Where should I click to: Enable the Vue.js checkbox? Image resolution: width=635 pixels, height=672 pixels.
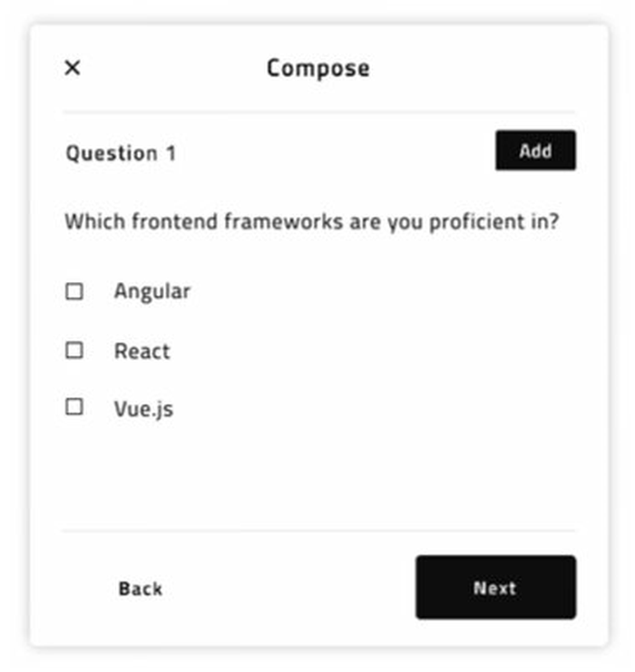pyautogui.click(x=74, y=407)
